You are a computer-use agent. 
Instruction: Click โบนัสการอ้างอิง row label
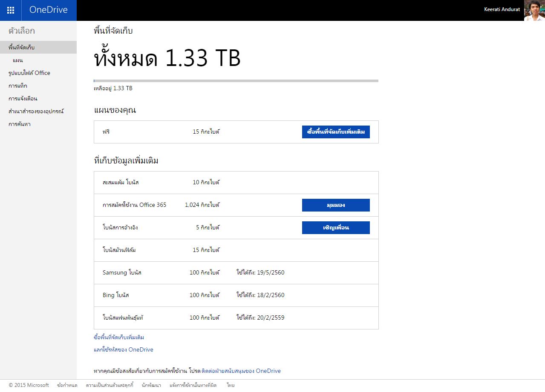point(120,228)
